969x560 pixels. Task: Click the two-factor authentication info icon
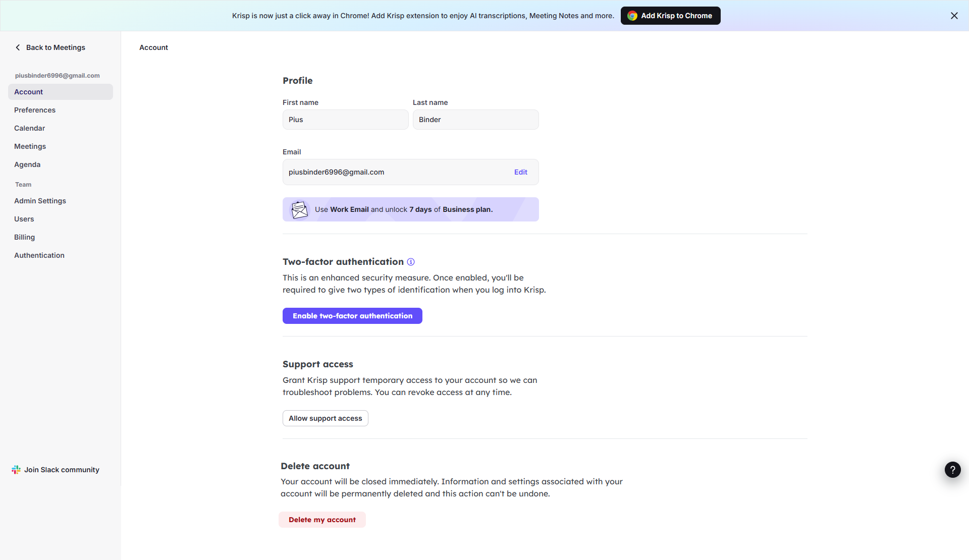click(x=411, y=262)
